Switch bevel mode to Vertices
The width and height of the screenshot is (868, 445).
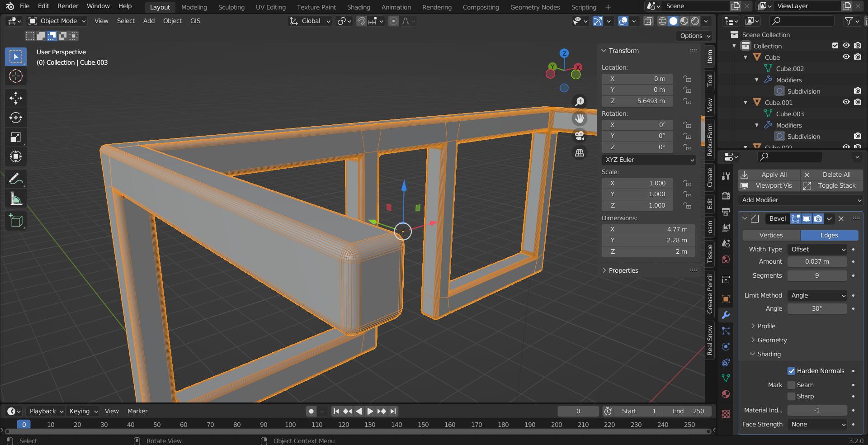771,235
